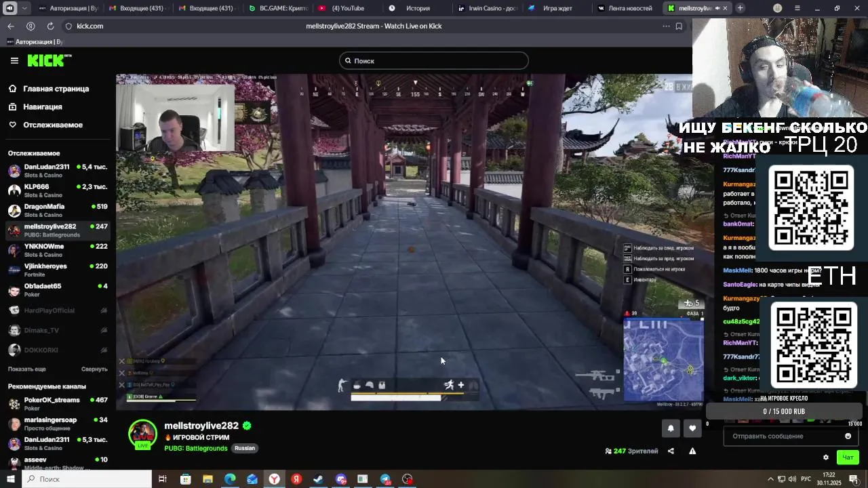Open the offline HardPlayOfficial channel

[58, 310]
